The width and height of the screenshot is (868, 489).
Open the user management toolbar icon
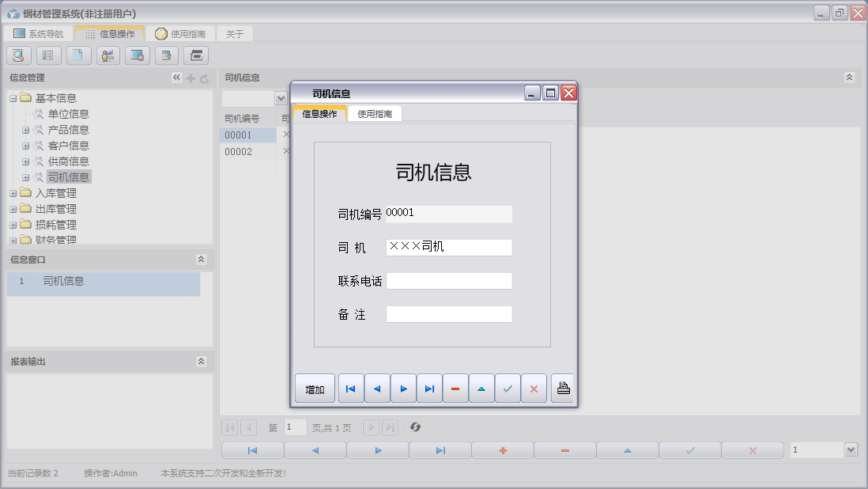[x=108, y=55]
